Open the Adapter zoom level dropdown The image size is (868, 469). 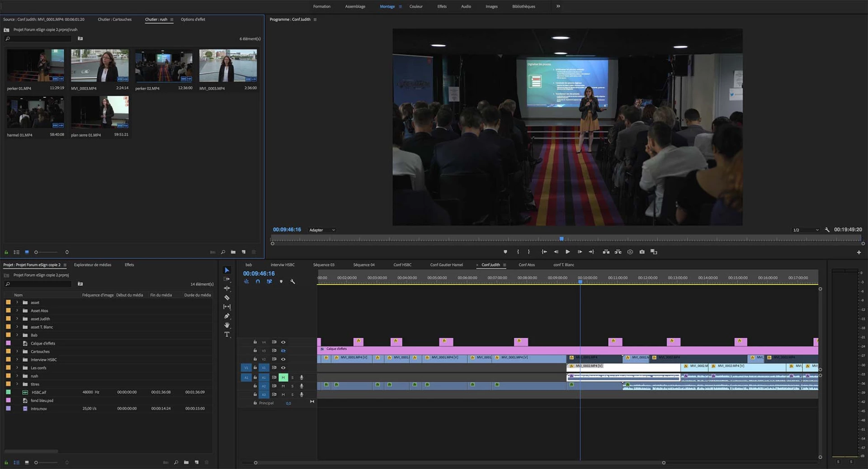point(322,230)
